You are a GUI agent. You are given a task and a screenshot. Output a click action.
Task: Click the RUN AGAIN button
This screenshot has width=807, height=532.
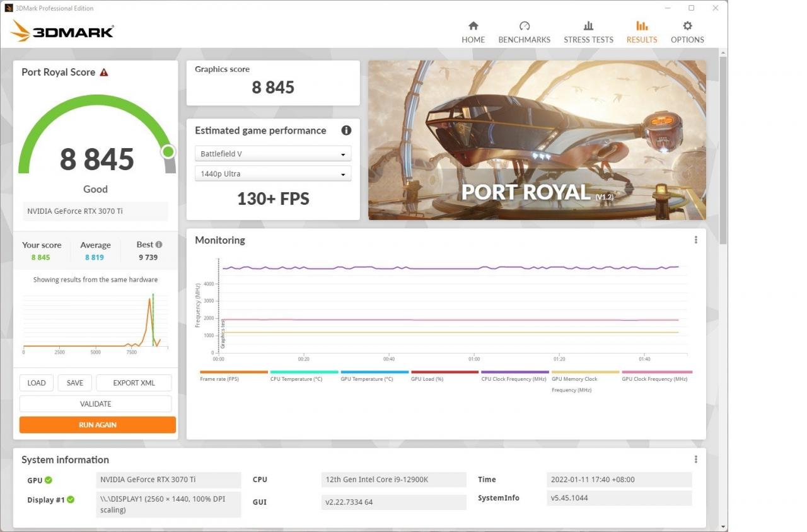[x=97, y=425]
